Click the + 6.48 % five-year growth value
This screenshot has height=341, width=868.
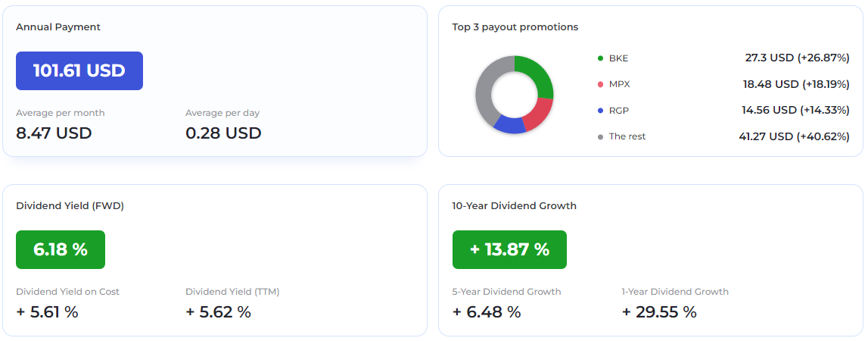click(487, 312)
